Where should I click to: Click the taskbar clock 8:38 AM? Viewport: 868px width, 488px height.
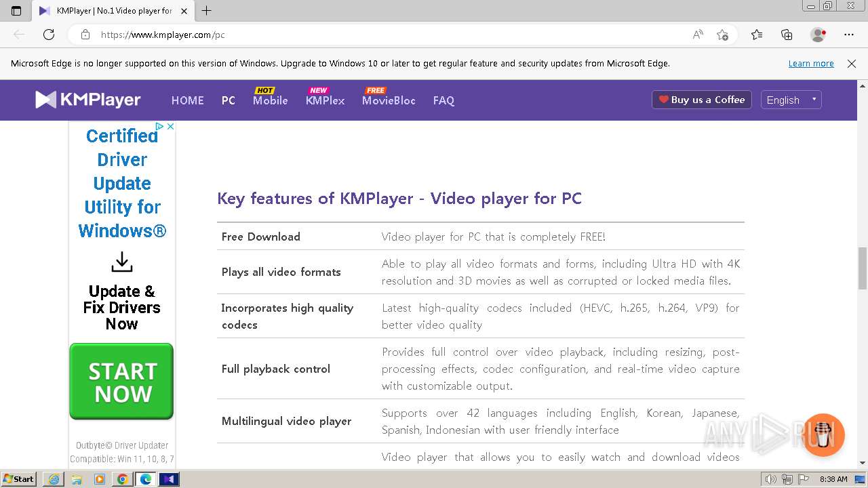[x=833, y=479]
